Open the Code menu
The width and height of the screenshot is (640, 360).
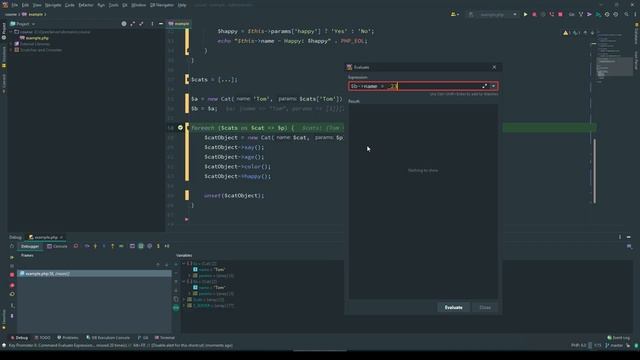(70, 5)
